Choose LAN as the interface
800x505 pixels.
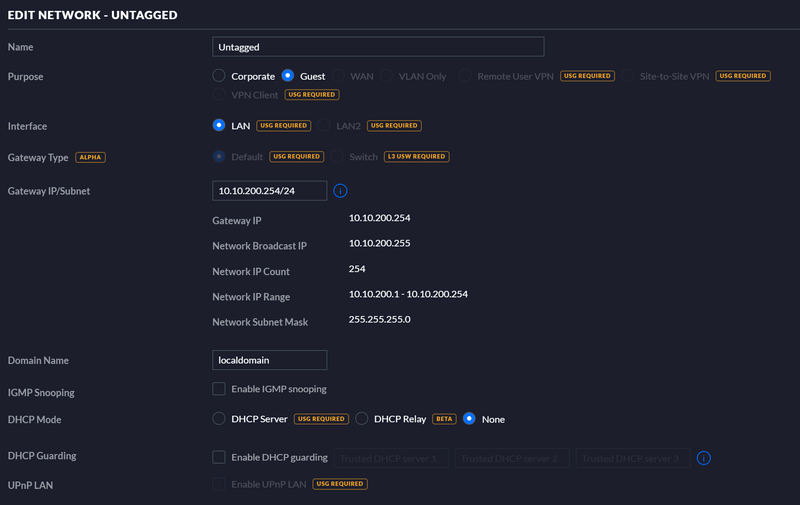(x=219, y=126)
